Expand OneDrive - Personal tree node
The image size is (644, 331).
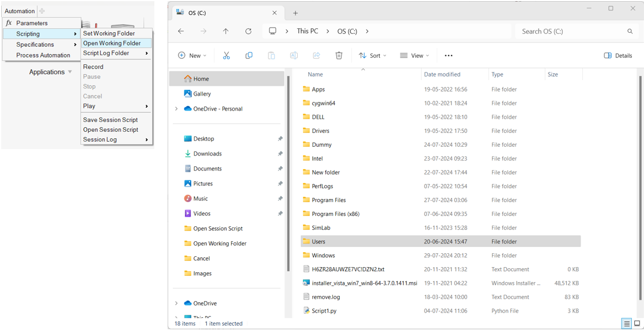pyautogui.click(x=176, y=109)
